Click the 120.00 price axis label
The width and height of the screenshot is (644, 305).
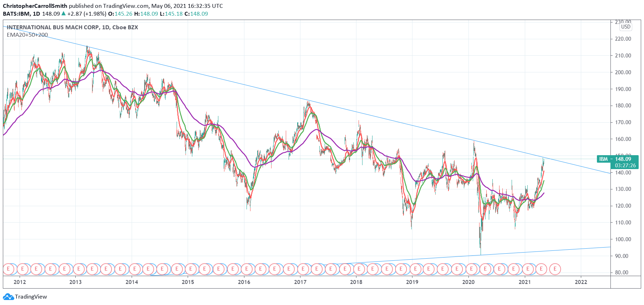(623, 206)
